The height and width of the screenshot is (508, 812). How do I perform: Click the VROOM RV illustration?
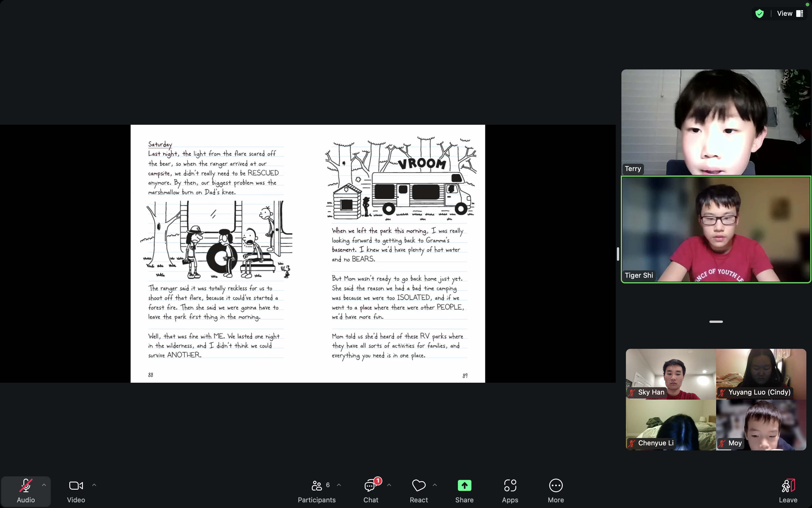(x=401, y=178)
